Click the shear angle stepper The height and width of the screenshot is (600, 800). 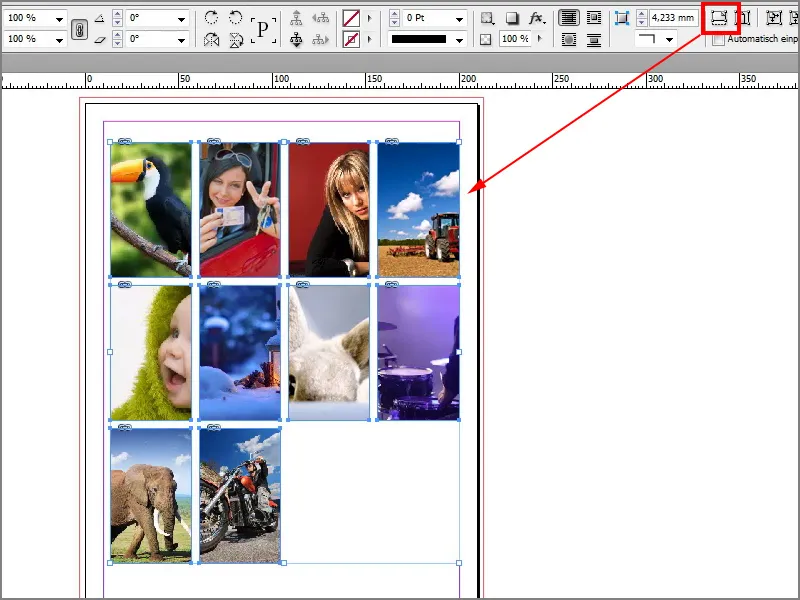point(117,39)
